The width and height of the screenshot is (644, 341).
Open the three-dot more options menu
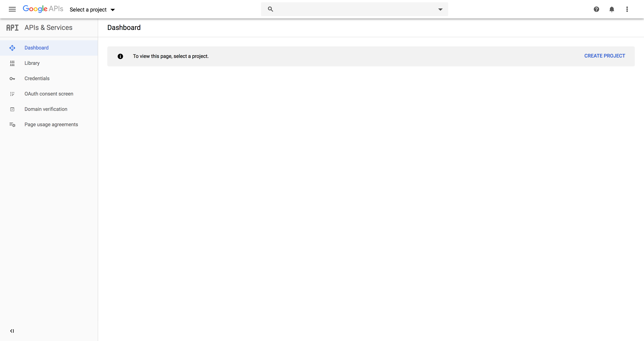coord(627,9)
